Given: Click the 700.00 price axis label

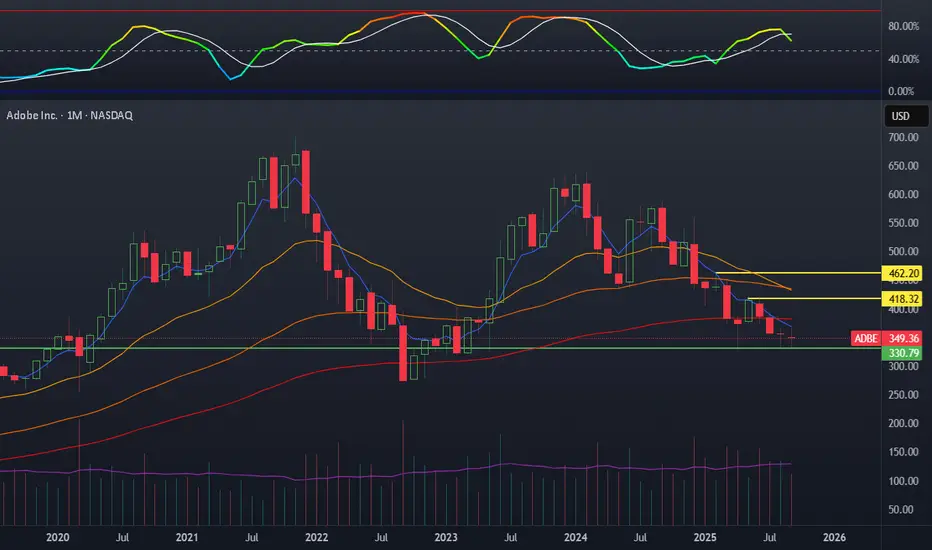Looking at the screenshot, I should pos(903,137).
